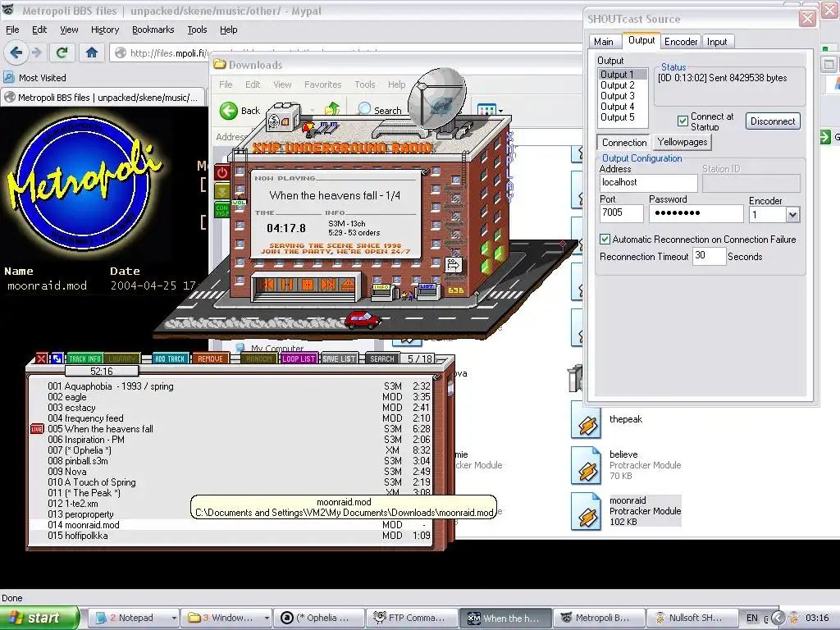The height and width of the screenshot is (630, 840).
Task: Open the Encoder dropdown arrow
Action: pyautogui.click(x=792, y=215)
